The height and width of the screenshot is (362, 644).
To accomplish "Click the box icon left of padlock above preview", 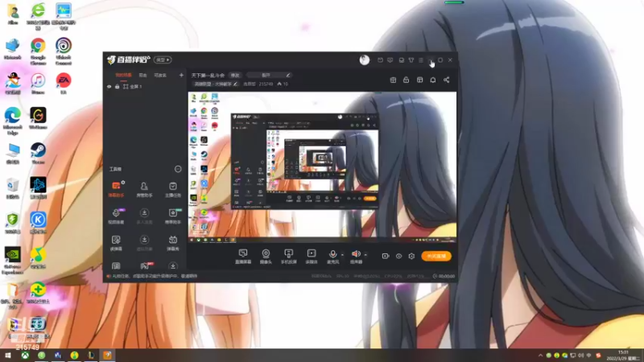I will tap(393, 80).
